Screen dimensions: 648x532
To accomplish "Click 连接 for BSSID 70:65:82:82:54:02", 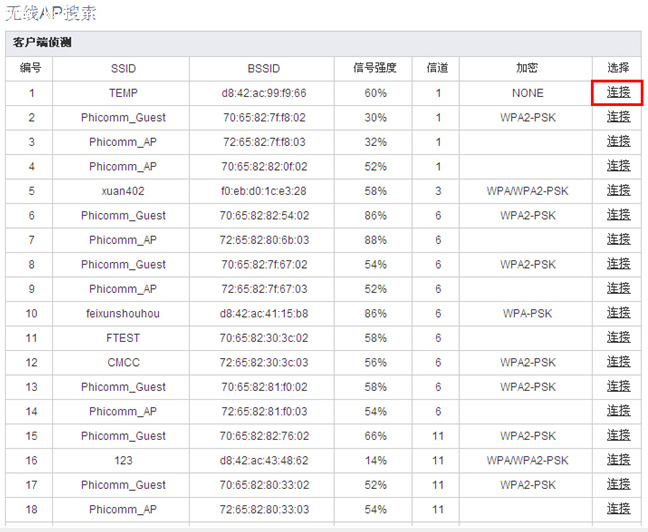I will pyautogui.click(x=618, y=215).
